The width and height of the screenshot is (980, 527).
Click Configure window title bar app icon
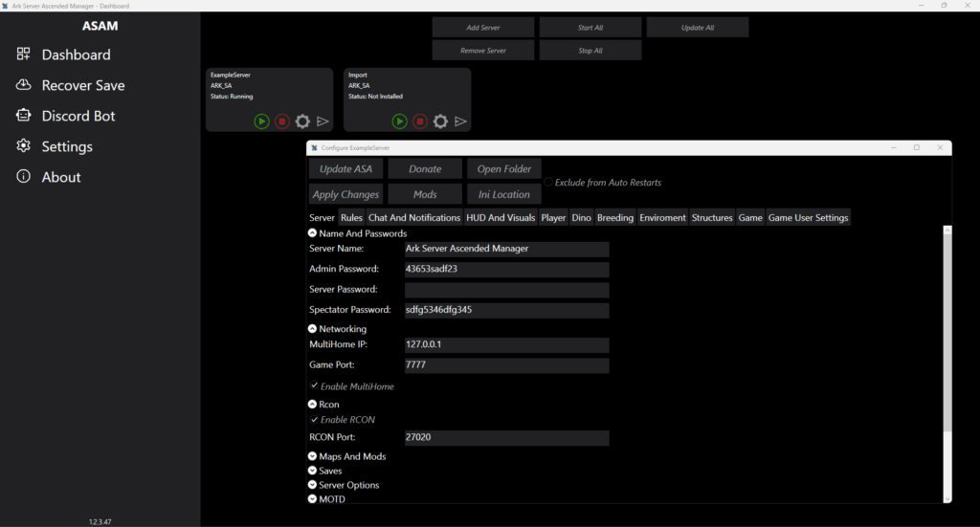tap(314, 148)
